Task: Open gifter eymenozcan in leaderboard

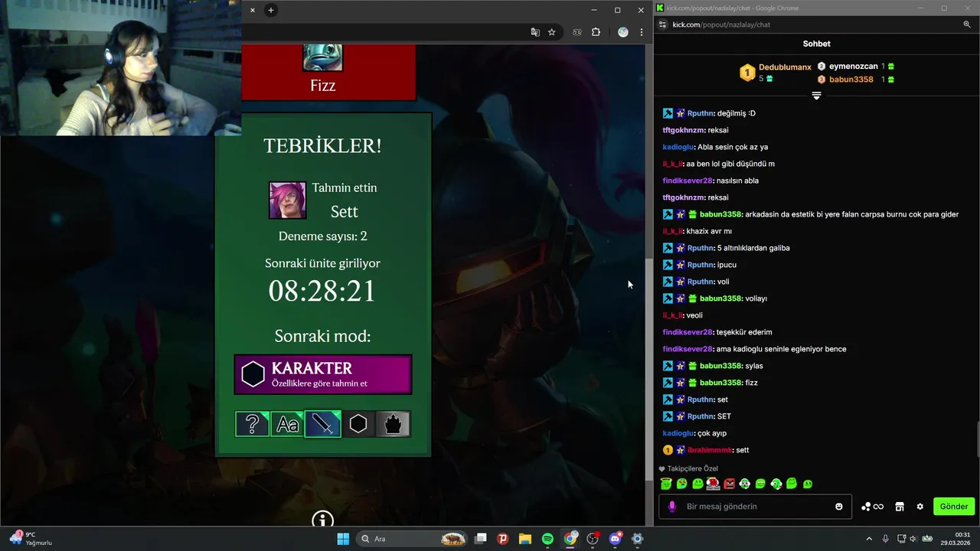Action: pyautogui.click(x=854, y=67)
